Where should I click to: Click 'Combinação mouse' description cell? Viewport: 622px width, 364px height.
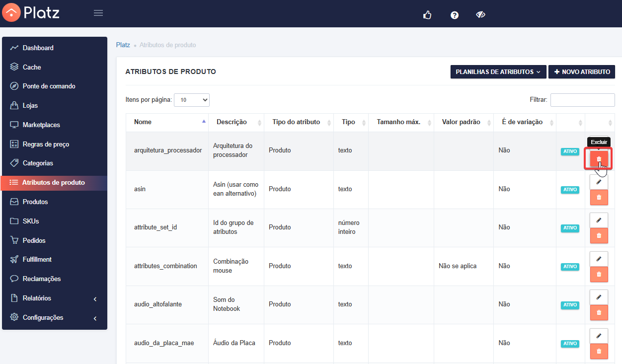point(231,266)
